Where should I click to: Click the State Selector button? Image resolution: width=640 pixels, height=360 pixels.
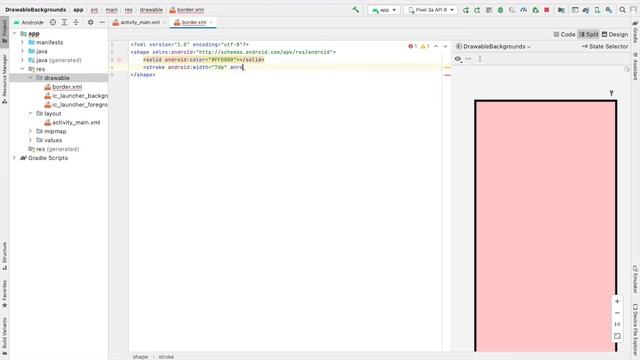(605, 47)
